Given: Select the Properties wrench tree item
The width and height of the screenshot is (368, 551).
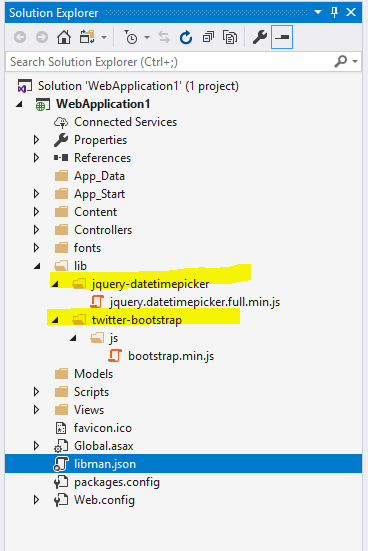Looking at the screenshot, I should point(100,140).
